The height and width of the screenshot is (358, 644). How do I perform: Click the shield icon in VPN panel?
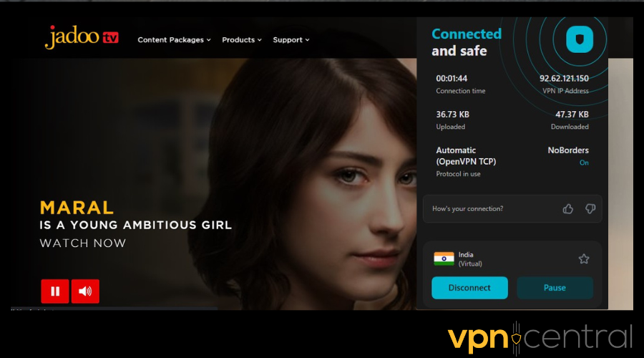point(580,39)
